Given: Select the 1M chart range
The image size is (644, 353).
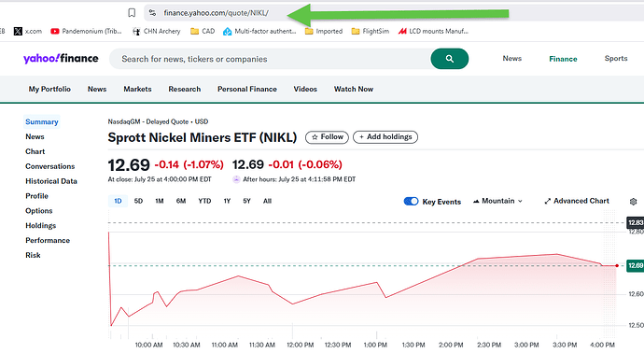Looking at the screenshot, I should coord(160,201).
